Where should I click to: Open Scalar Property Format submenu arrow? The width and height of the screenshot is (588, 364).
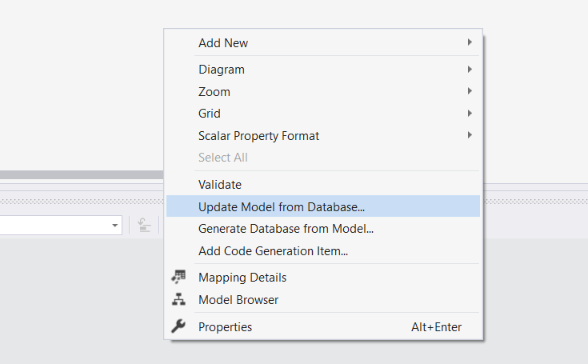click(470, 135)
